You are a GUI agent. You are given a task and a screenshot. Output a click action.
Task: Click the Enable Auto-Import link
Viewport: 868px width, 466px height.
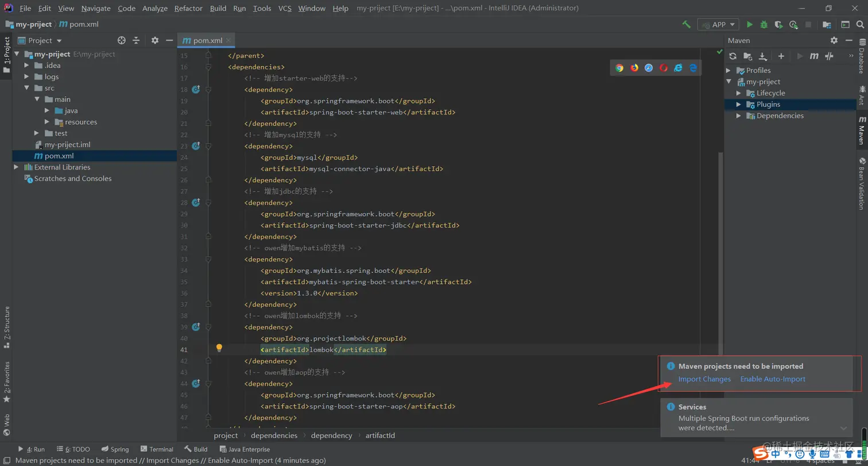point(773,379)
